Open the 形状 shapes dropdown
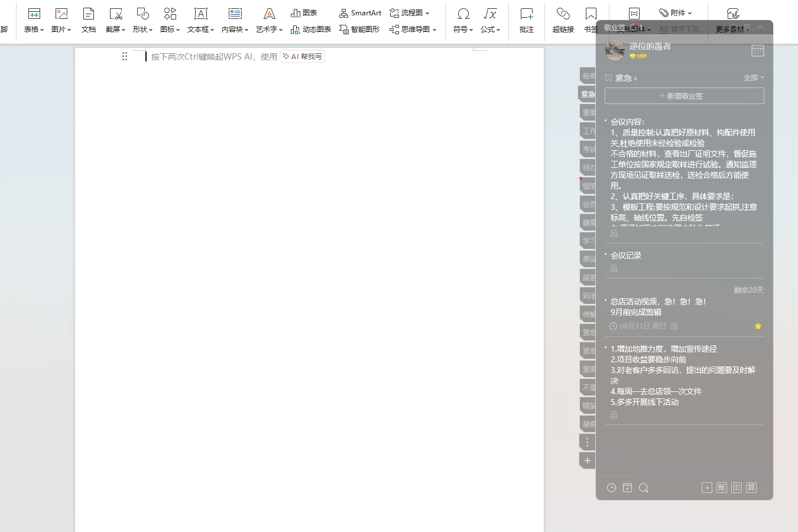This screenshot has height=532, width=798. click(x=143, y=20)
